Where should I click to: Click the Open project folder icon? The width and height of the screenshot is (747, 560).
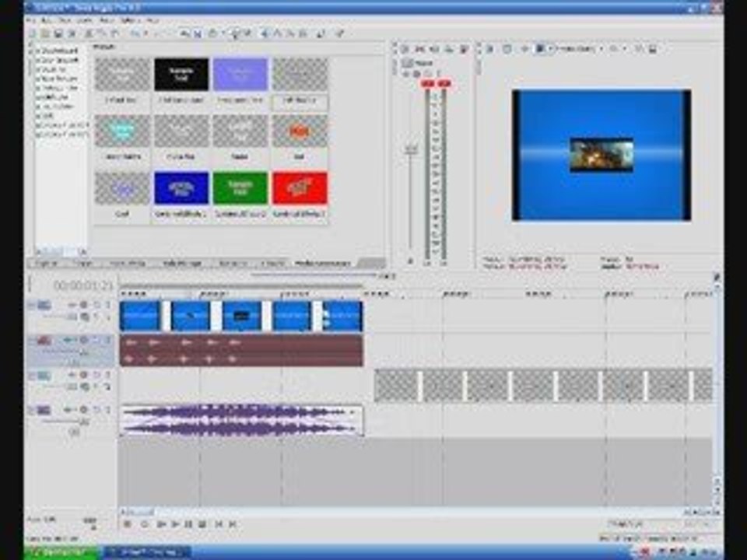45,33
